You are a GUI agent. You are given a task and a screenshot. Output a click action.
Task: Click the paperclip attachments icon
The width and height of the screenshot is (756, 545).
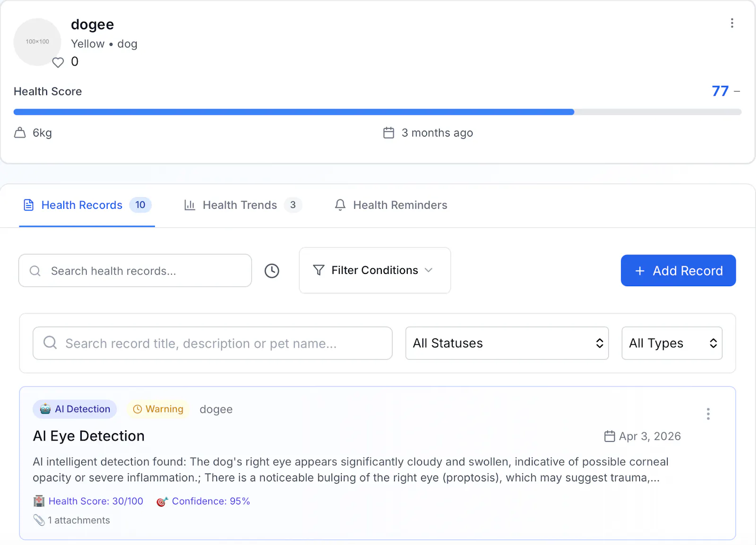pos(39,520)
